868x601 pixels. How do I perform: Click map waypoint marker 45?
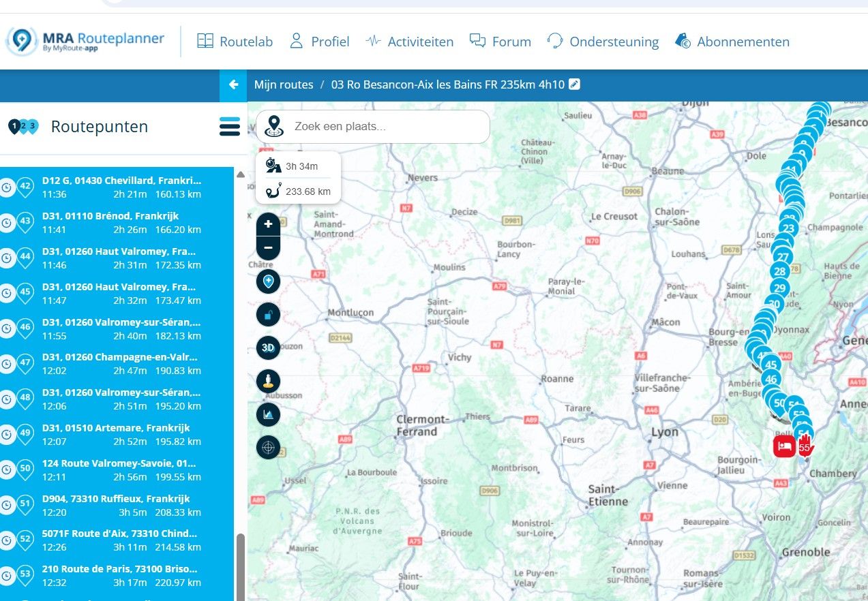[772, 365]
